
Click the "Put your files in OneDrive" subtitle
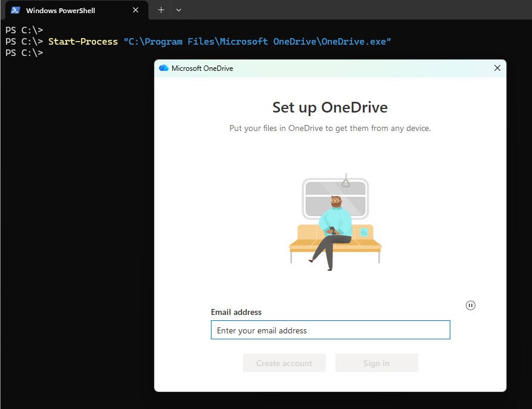pos(330,128)
